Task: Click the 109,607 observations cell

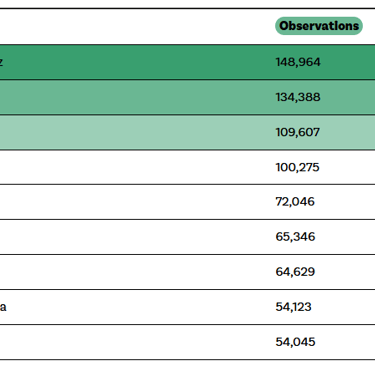Action: (x=297, y=132)
